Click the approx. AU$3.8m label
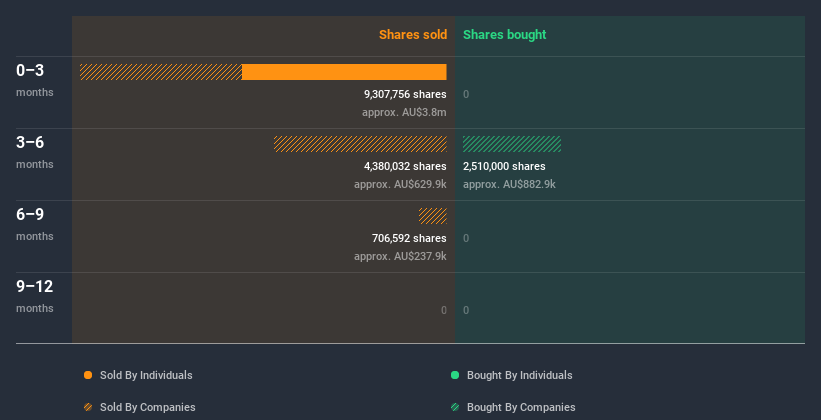Image resolution: width=821 pixels, height=420 pixels. click(x=404, y=112)
